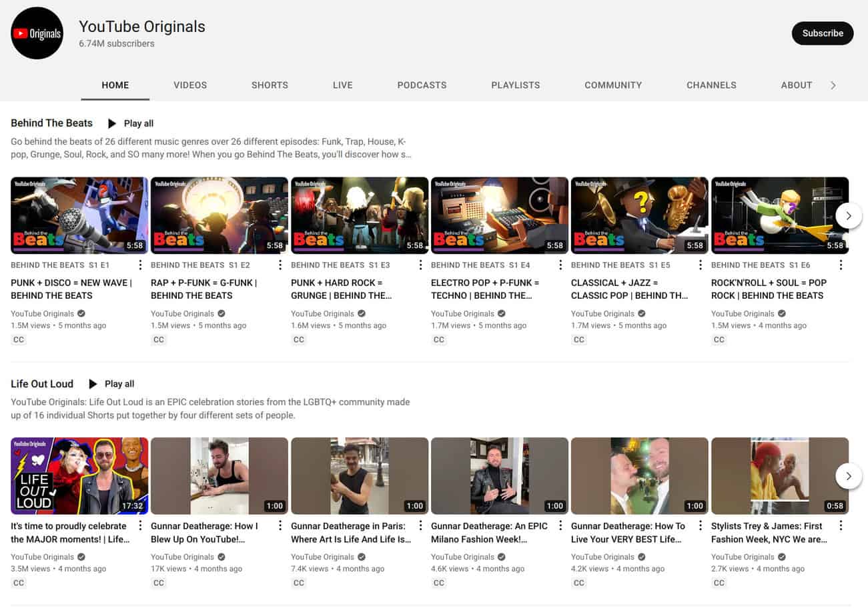Play all Behind The Beats videos
This screenshot has width=868, height=616.
130,123
